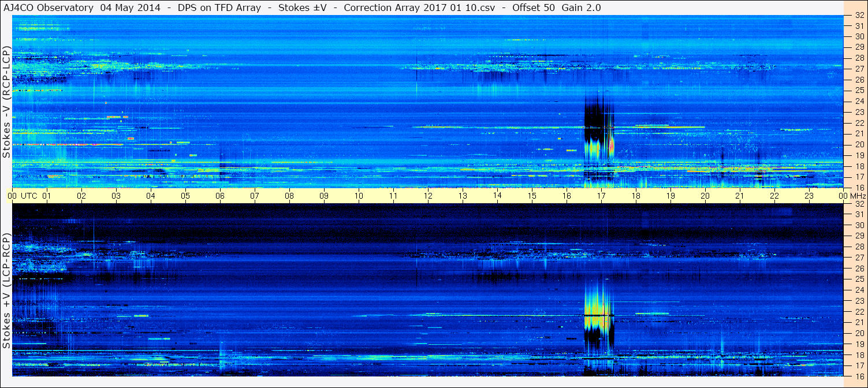Select the 07 hour marker on time axis
868x388 pixels.
(x=255, y=196)
